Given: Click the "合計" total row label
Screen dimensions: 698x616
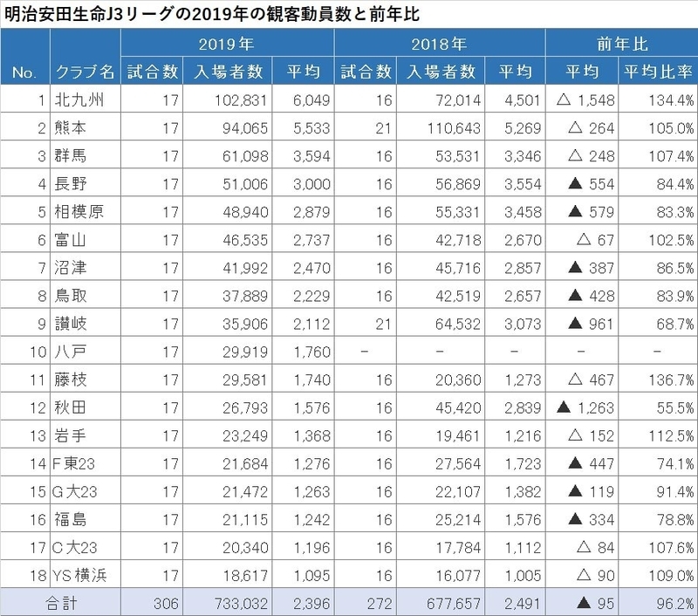Looking at the screenshot, I should pyautogui.click(x=61, y=603).
